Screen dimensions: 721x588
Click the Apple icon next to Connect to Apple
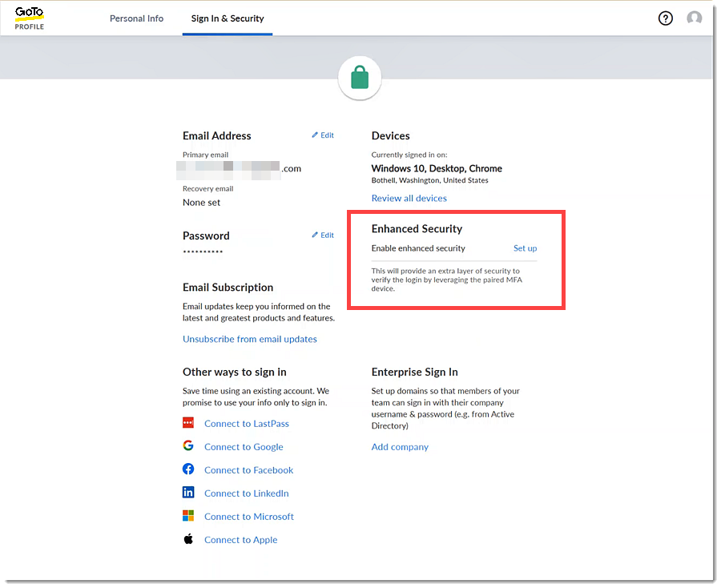(x=188, y=539)
